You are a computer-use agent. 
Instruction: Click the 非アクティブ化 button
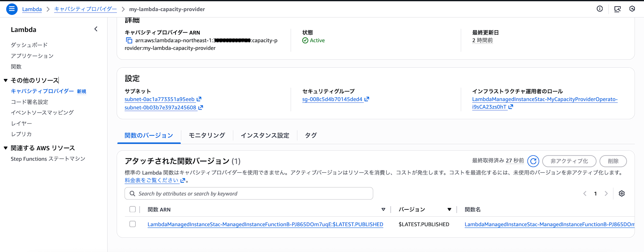[569, 161]
